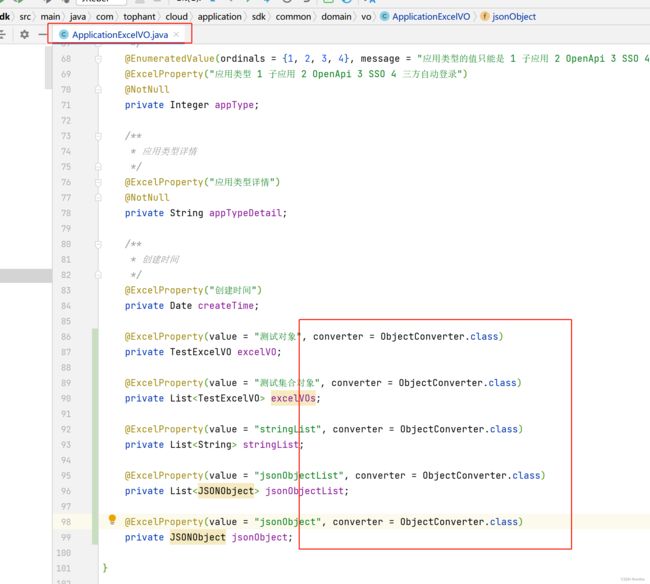Open 'java' in the breadcrumb path
This screenshot has width=650, height=584.
click(78, 17)
